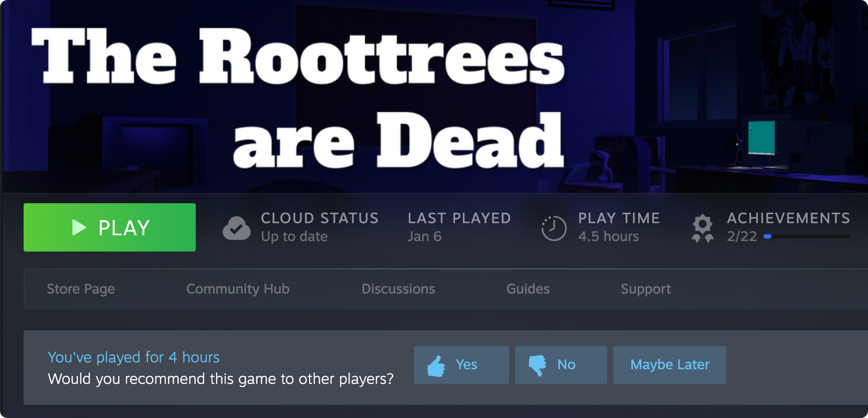Click the cloud sync checkmark icon
Screen dimensions: 868x418
(237, 228)
